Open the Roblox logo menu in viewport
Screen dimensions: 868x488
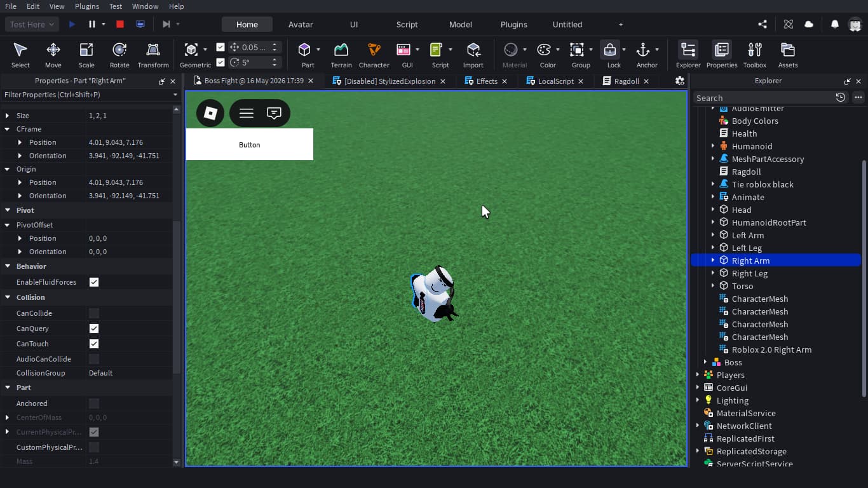[210, 113]
